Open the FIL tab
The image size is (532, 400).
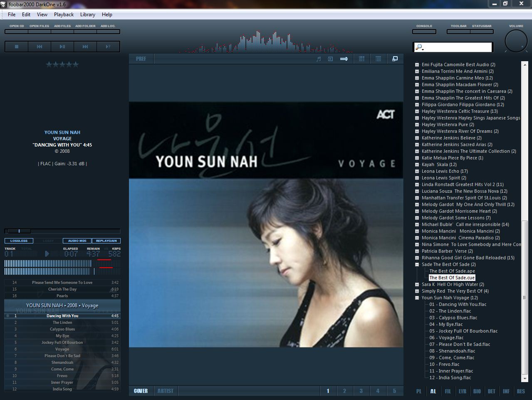click(x=448, y=391)
